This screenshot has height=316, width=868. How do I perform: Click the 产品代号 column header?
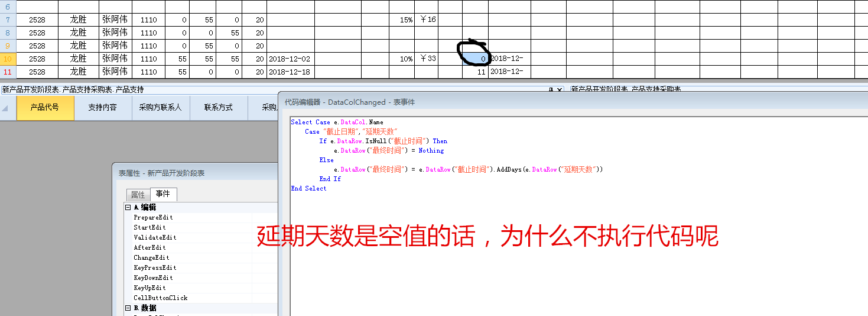[45, 108]
